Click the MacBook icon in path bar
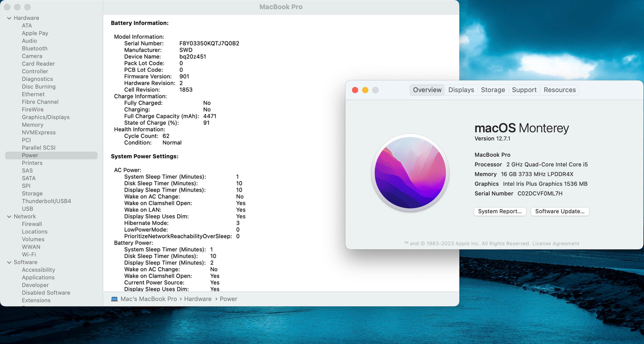The height and width of the screenshot is (344, 644). pos(115,299)
